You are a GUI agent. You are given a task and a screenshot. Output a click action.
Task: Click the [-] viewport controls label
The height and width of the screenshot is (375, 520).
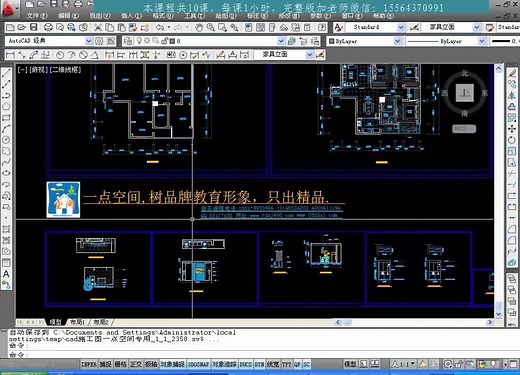pos(23,70)
